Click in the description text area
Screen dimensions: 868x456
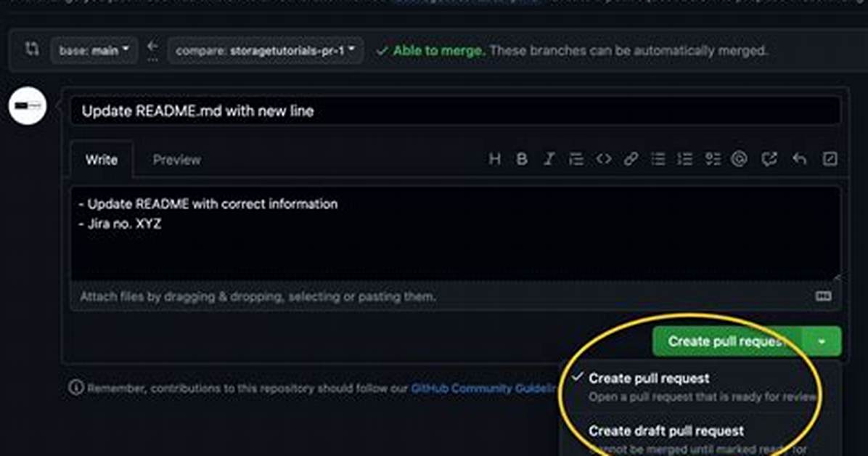[x=455, y=233]
